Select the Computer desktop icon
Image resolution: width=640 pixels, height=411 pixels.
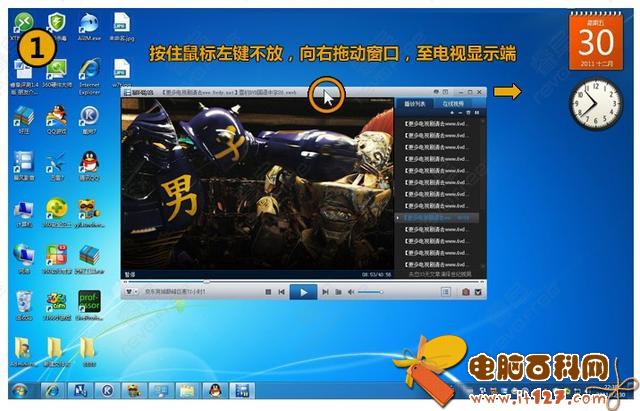coord(24,213)
